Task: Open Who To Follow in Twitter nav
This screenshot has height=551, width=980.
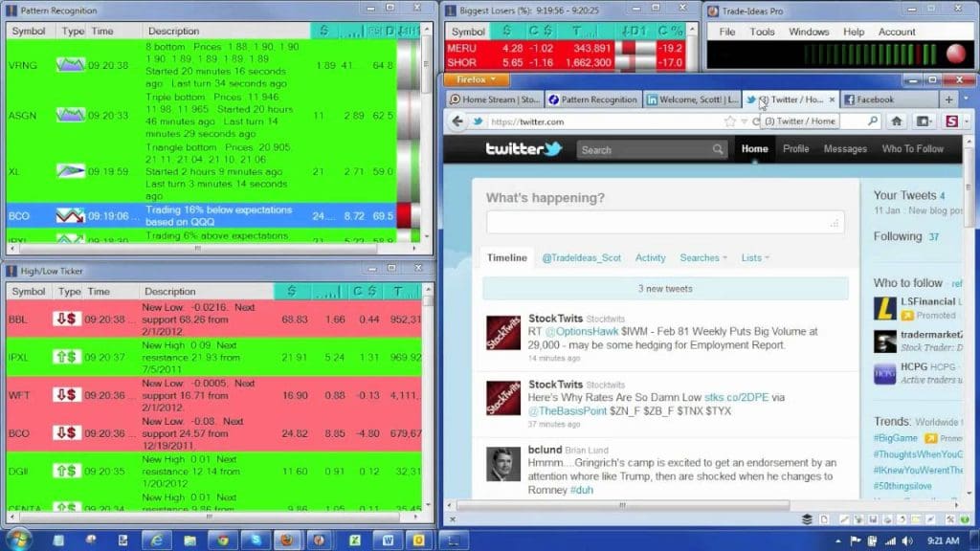Action: pos(912,148)
